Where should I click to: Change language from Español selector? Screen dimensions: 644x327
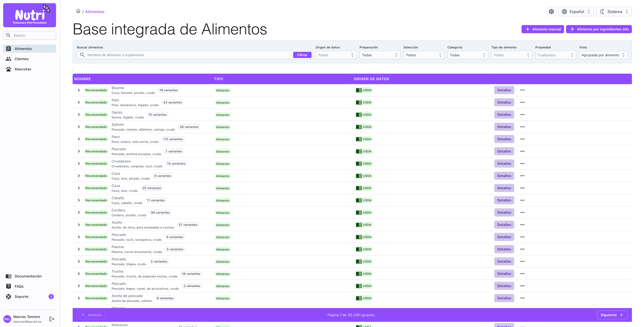[576, 12]
